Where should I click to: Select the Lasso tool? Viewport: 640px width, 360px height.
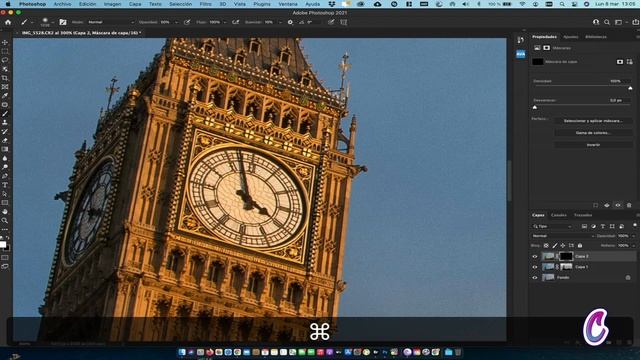[x=5, y=60]
